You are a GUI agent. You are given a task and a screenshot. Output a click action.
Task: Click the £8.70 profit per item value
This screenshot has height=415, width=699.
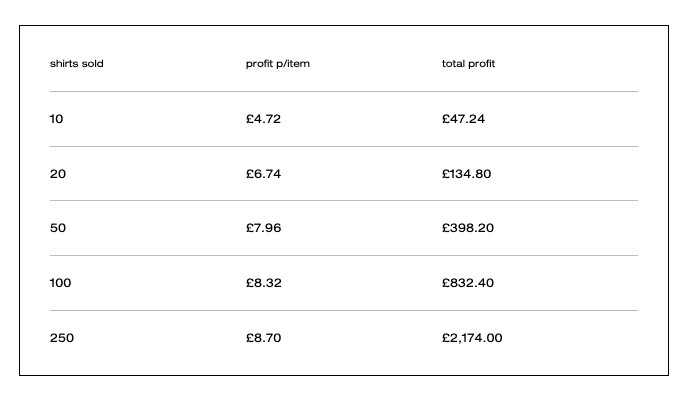pyautogui.click(x=263, y=338)
